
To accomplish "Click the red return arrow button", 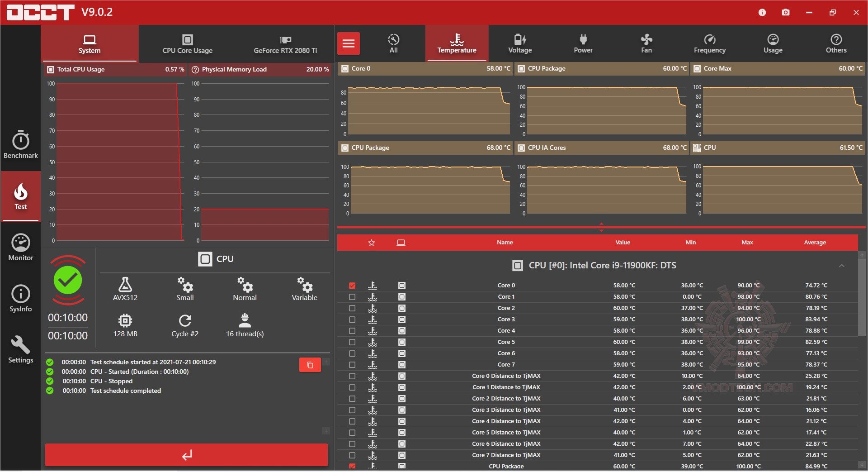I will pos(186,455).
